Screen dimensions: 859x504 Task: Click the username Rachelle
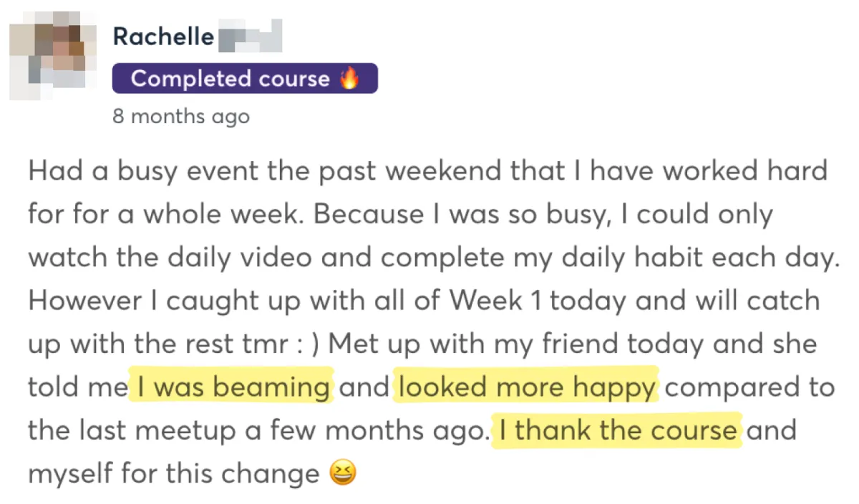(x=164, y=37)
